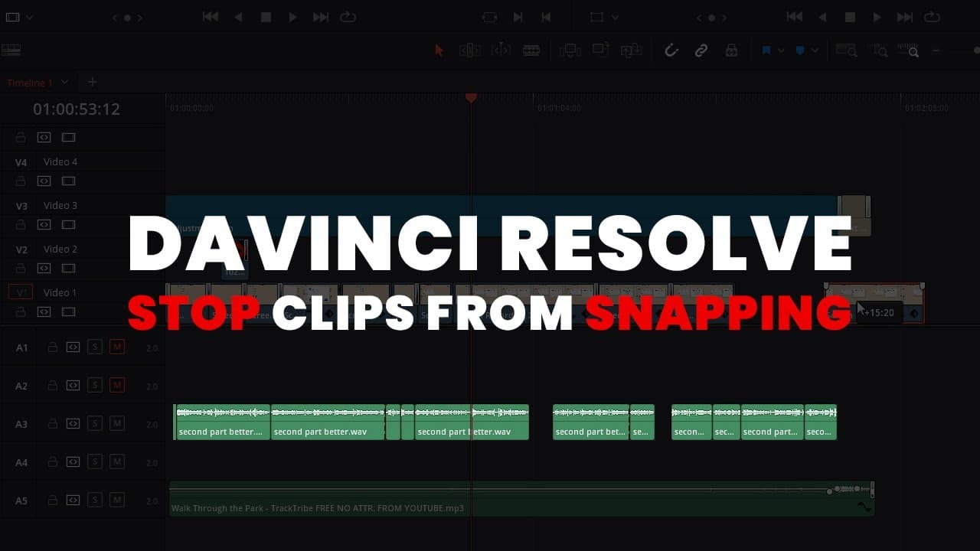Toggle loop in the right timeline viewer
The height and width of the screenshot is (551, 980).
coord(932,17)
